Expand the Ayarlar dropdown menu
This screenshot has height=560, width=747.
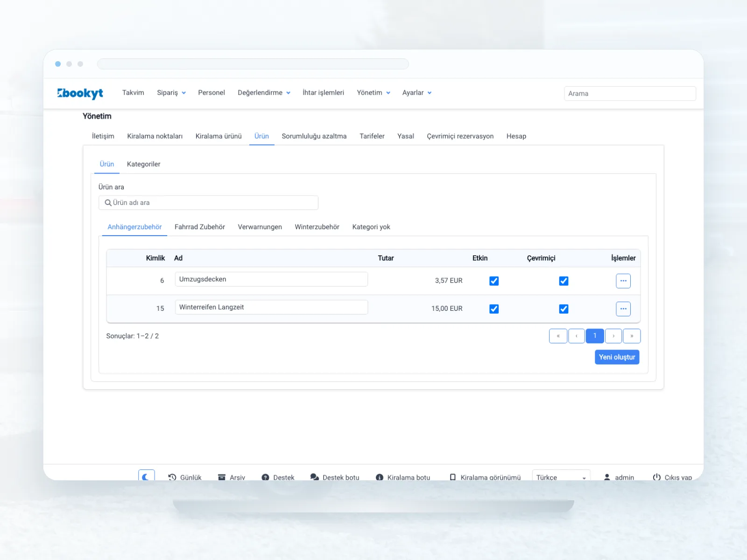[x=417, y=93]
